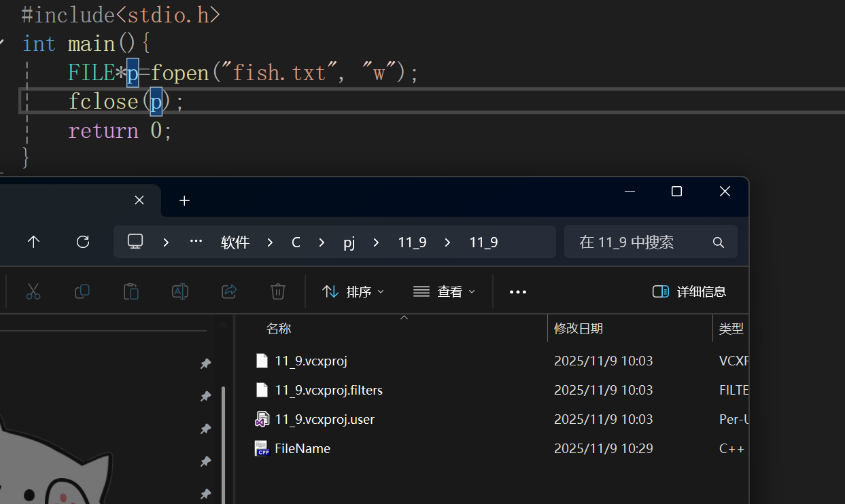Viewport: 845px width, 504px height.
Task: Click the Paste clipboard icon in Explorer
Action: tap(131, 291)
